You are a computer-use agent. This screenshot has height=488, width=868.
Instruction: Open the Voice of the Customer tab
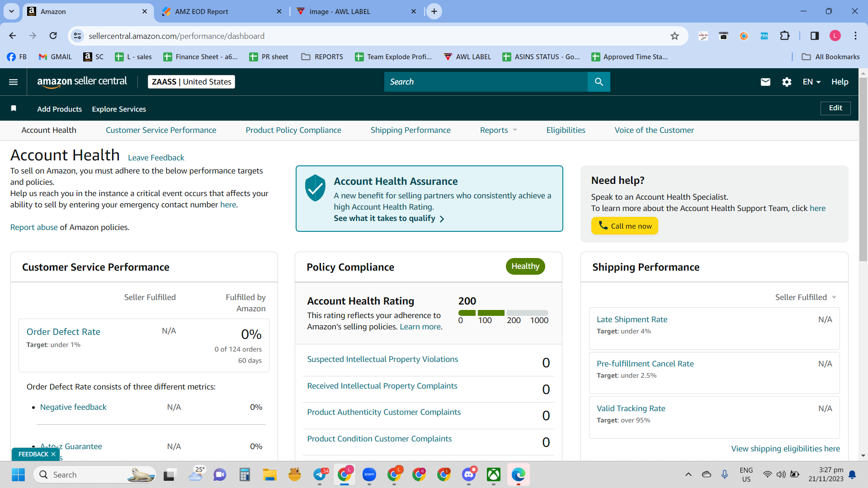pyautogui.click(x=654, y=130)
